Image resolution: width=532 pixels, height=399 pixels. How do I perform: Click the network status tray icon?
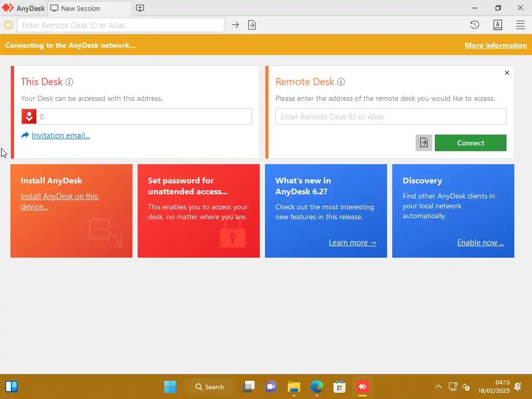(453, 387)
